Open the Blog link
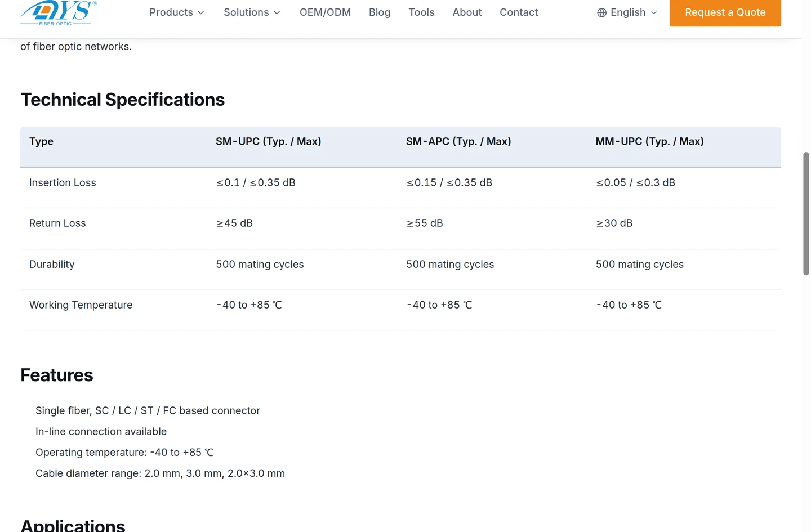The width and height of the screenshot is (811, 532). (380, 12)
